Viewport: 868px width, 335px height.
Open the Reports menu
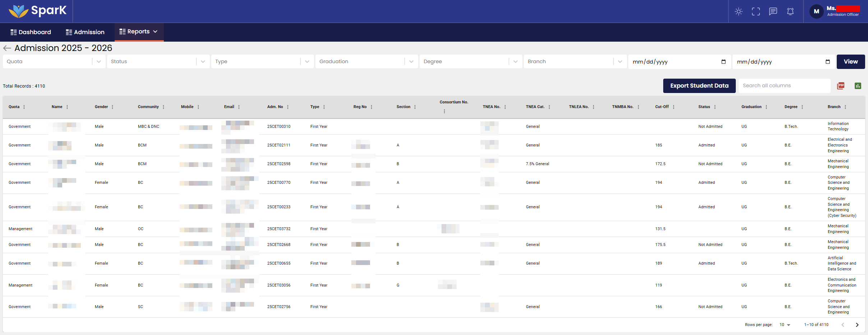tap(139, 32)
